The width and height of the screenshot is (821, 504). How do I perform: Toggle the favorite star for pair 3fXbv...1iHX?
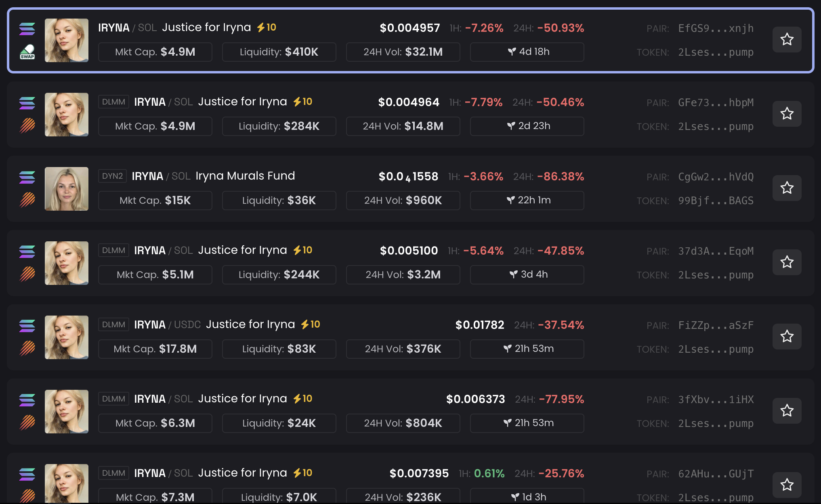coord(787,411)
